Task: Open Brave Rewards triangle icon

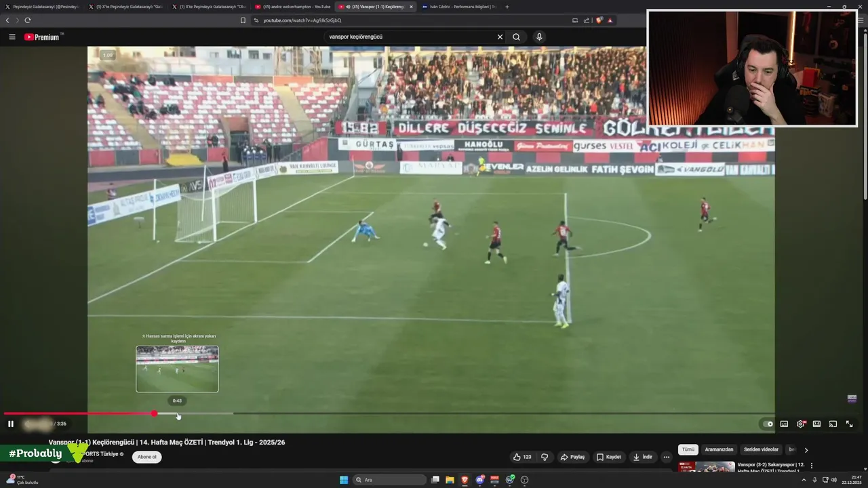Action: tap(610, 20)
